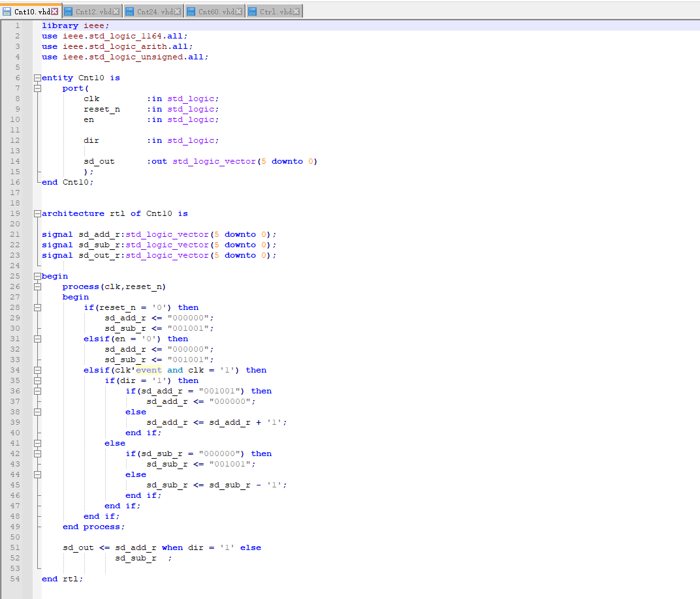
Task: Click the 'sd_out' port name on line 14
Action: click(99, 161)
